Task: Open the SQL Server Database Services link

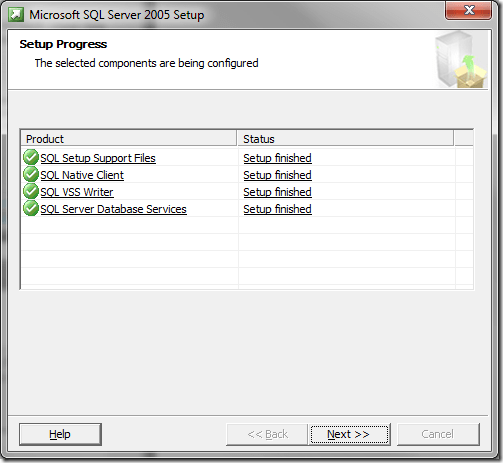Action: [113, 209]
